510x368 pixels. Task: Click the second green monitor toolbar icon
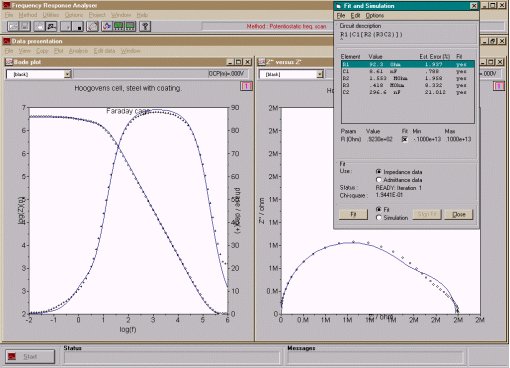coord(130,26)
